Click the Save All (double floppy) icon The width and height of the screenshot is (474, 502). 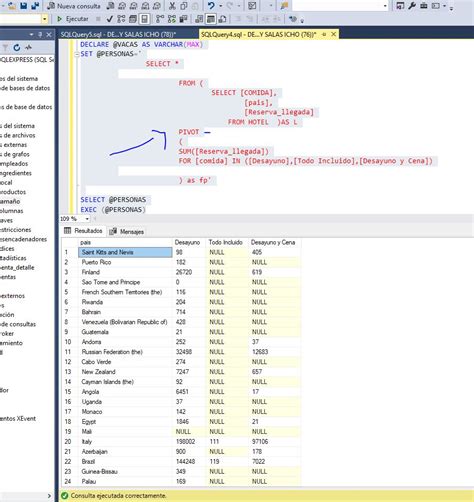[x=35, y=6]
